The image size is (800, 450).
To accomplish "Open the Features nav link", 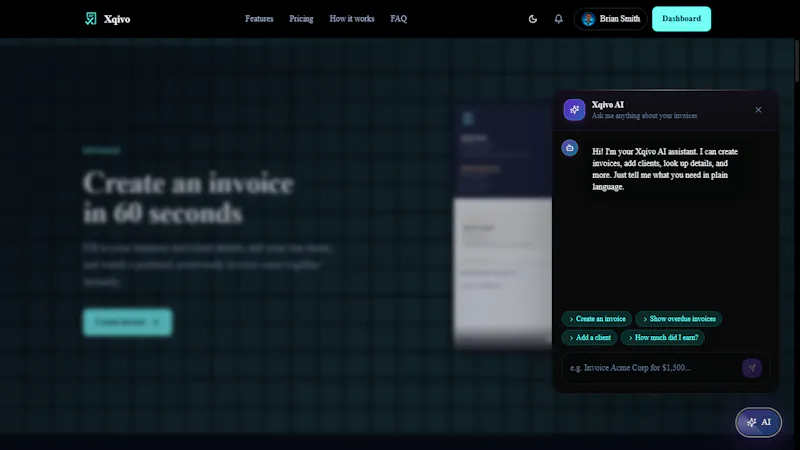I will (259, 19).
